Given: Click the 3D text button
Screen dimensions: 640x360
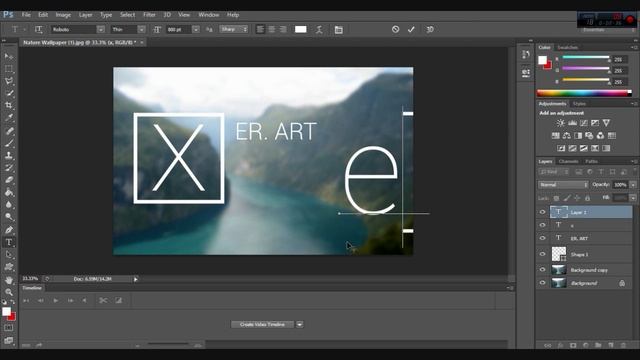Looking at the screenshot, I should [x=430, y=29].
